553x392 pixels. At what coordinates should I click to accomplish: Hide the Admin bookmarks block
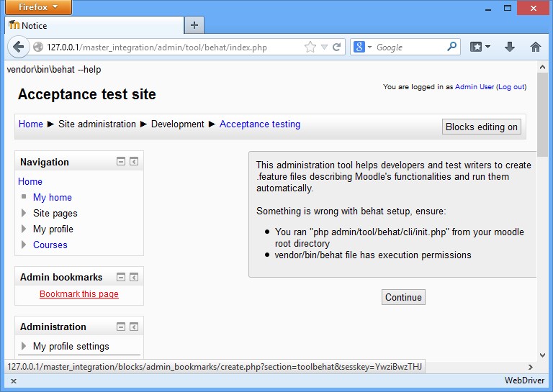[x=121, y=277]
